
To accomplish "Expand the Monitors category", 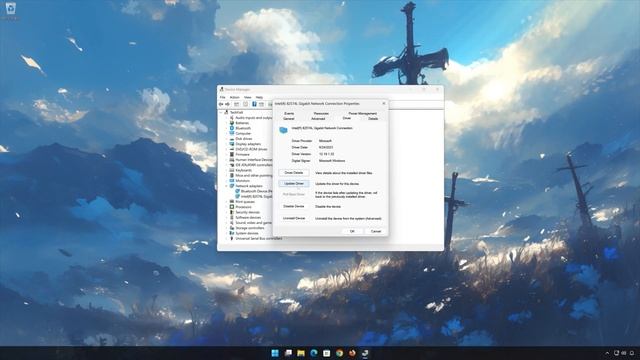I will pyautogui.click(x=227, y=181).
